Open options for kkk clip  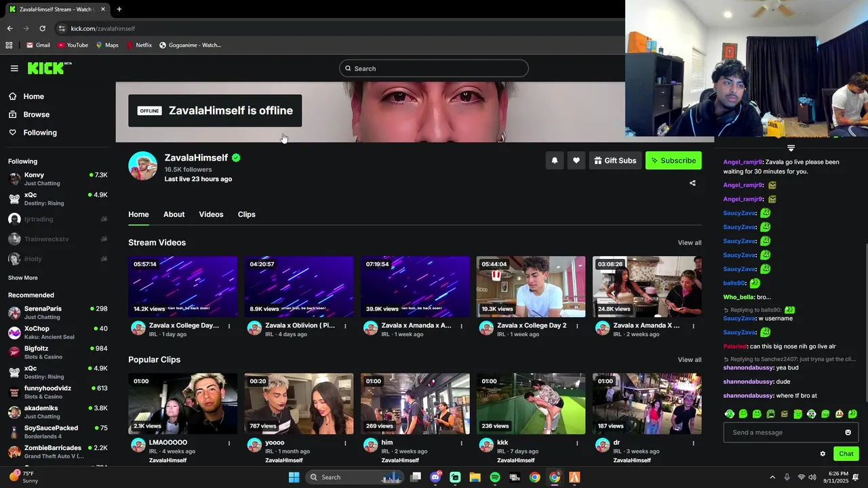click(x=577, y=443)
